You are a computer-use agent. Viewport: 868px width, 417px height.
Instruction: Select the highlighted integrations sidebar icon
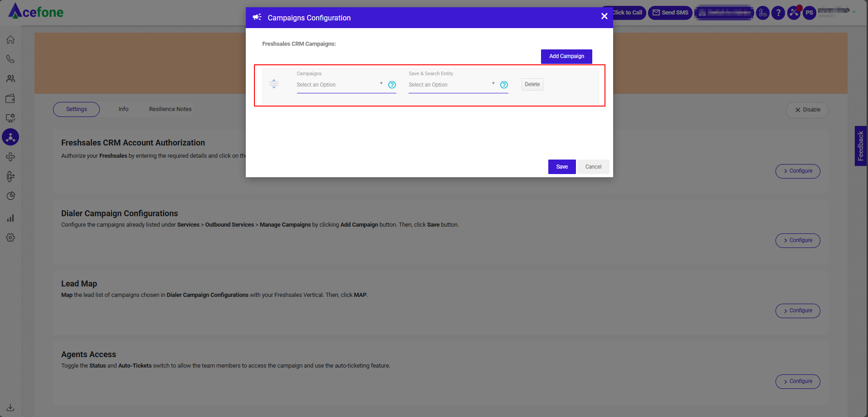[10, 137]
